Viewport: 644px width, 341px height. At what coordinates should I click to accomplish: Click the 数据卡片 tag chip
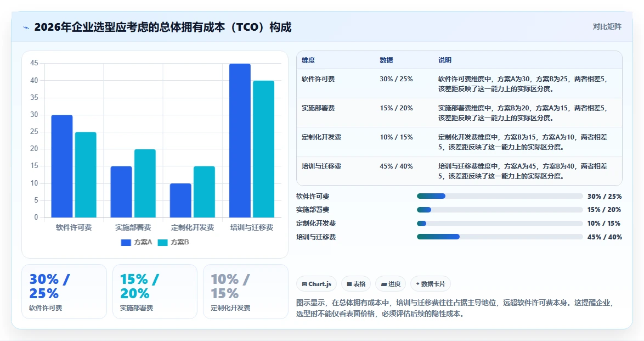[x=431, y=284]
